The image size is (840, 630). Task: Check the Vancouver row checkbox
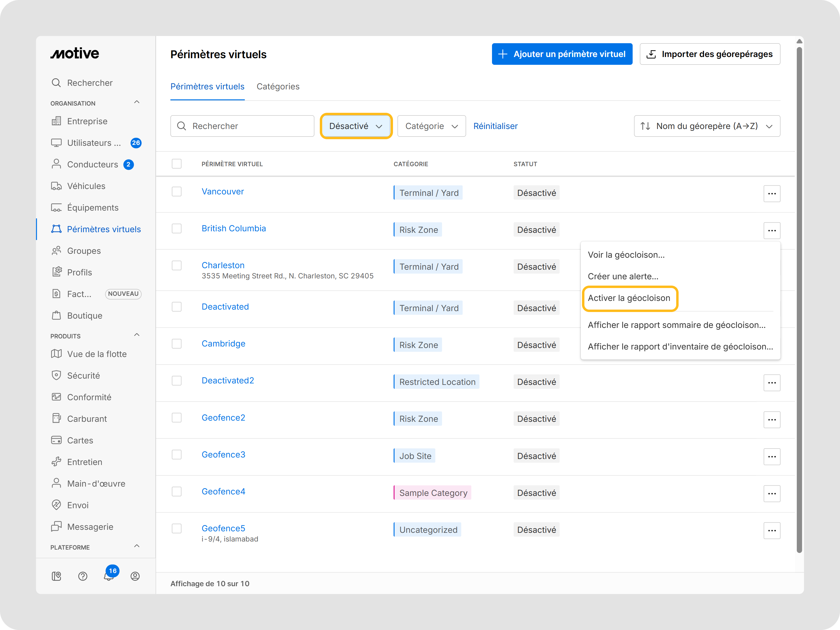[177, 191]
